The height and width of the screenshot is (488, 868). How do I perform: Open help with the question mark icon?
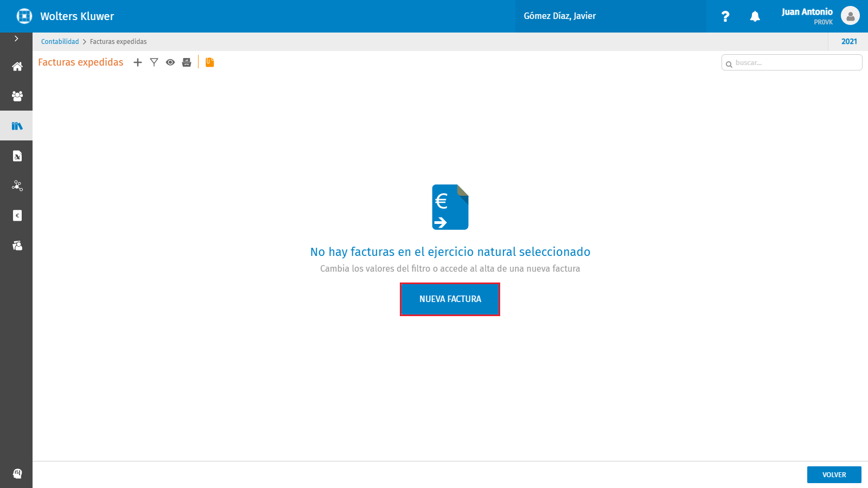click(x=725, y=16)
